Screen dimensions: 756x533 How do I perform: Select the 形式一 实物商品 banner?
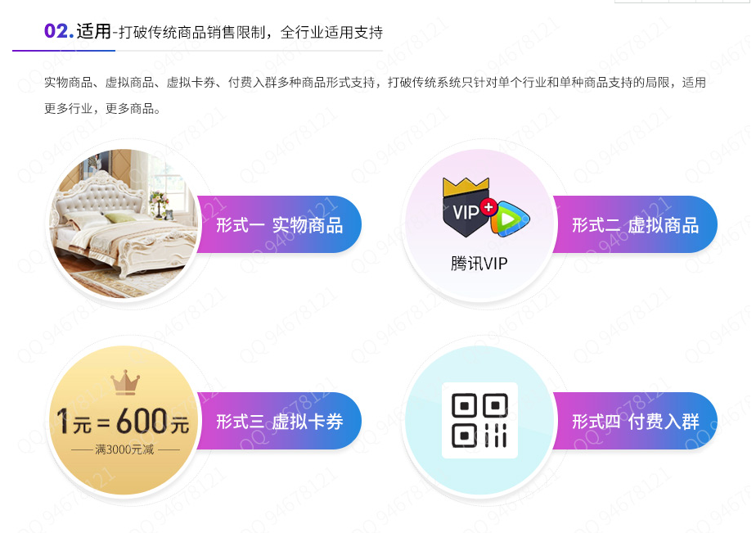[x=279, y=224]
